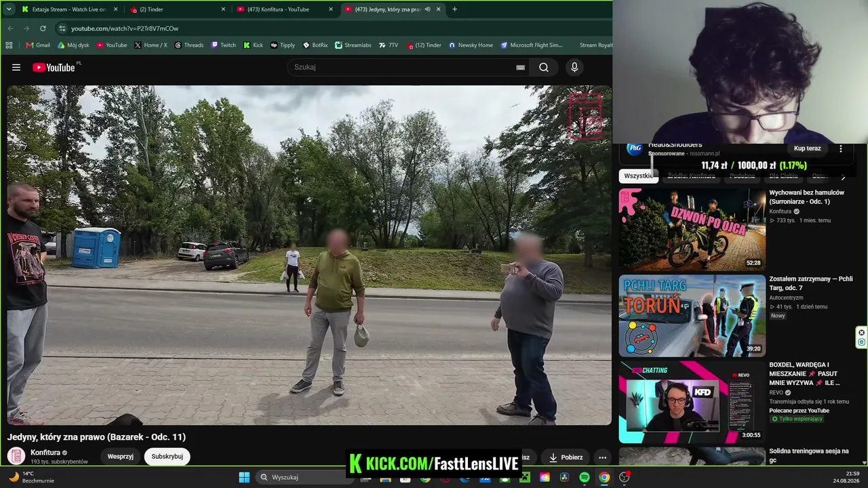Open the Solidna treningowa sesja video title
Screen dimensions: 868x488
point(809,455)
